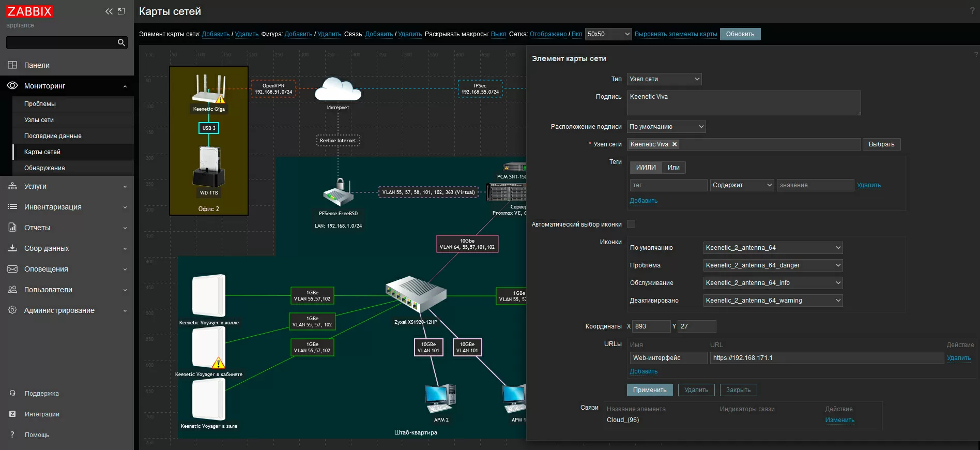Screen dimensions: 980x450
Task: Open the 50x50 grid size dropdown
Action: pyautogui.click(x=608, y=34)
